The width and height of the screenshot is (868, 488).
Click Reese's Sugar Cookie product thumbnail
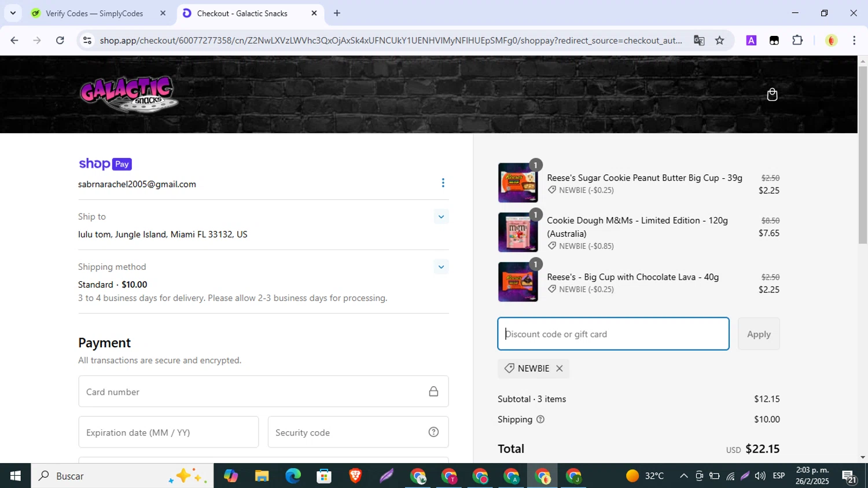pyautogui.click(x=518, y=183)
